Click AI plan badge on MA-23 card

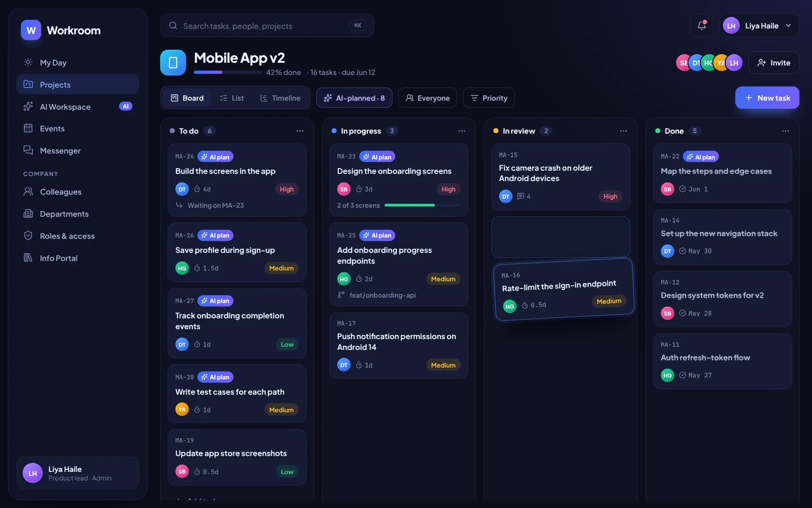click(377, 157)
